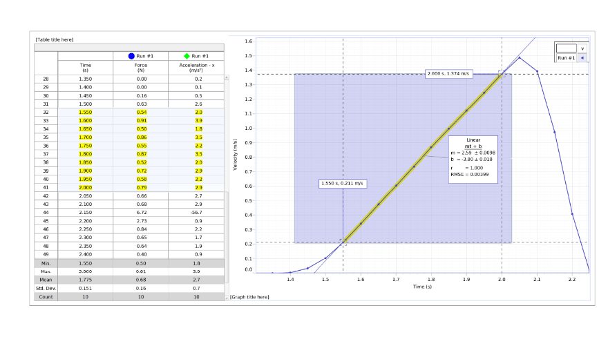Click the time cell 1.350

85,79
